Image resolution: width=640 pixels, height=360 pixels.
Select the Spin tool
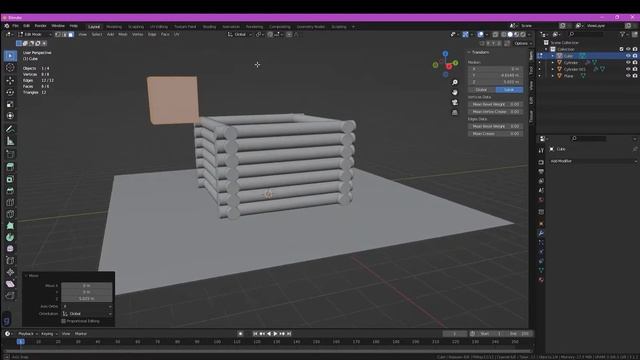pos(10,237)
